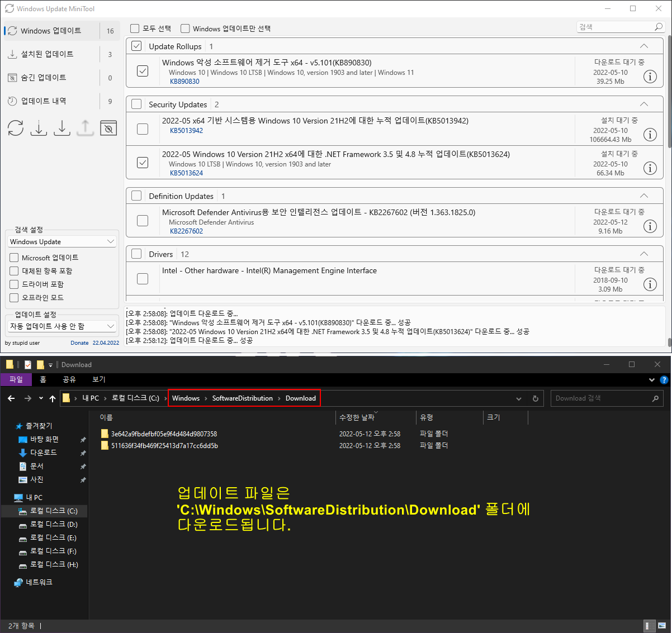Select 네트워크 in navigation pane
This screenshot has height=633, width=672.
pyautogui.click(x=39, y=582)
